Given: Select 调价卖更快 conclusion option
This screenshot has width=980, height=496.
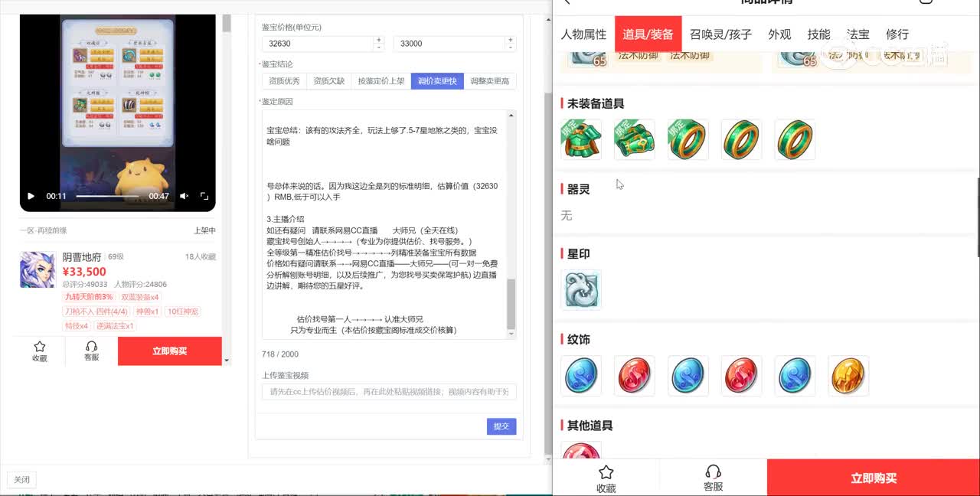Looking at the screenshot, I should click(437, 81).
